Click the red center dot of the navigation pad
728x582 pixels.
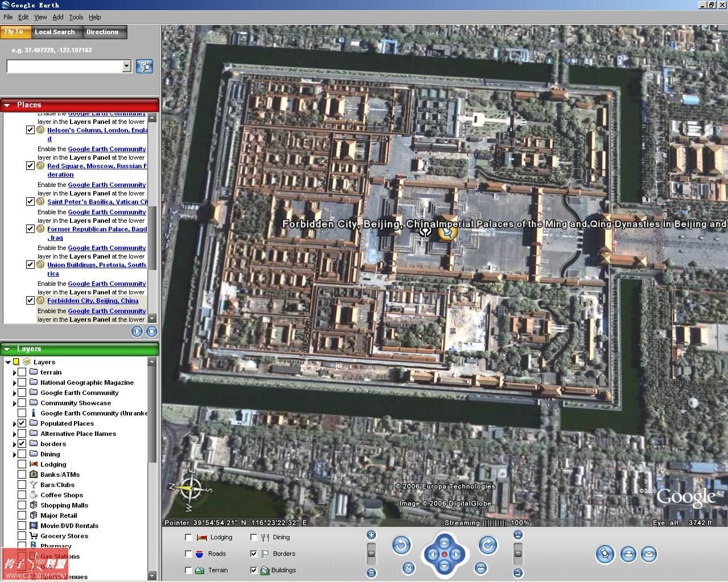(x=444, y=555)
